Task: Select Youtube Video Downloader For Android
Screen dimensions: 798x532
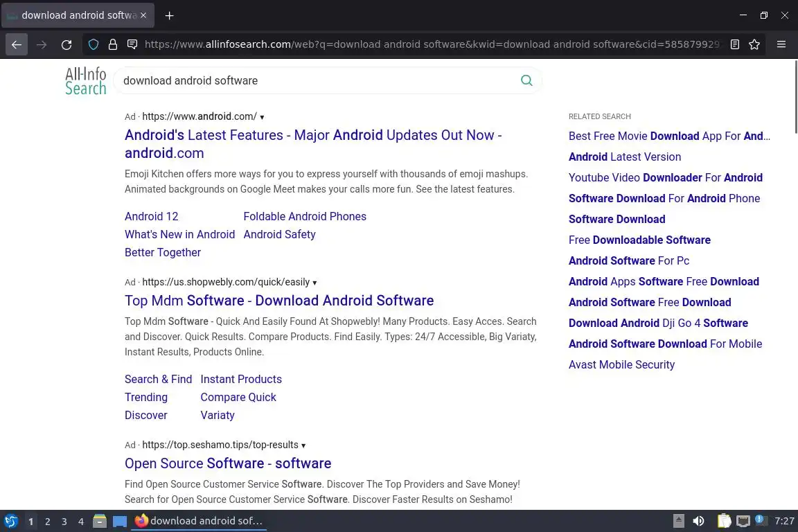Action: [x=665, y=177]
